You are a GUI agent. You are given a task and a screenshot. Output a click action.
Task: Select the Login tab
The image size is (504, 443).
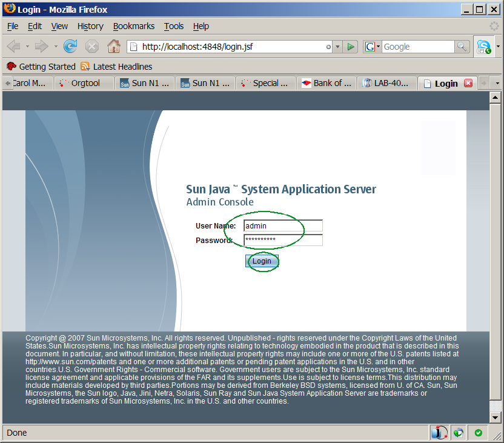coord(447,83)
